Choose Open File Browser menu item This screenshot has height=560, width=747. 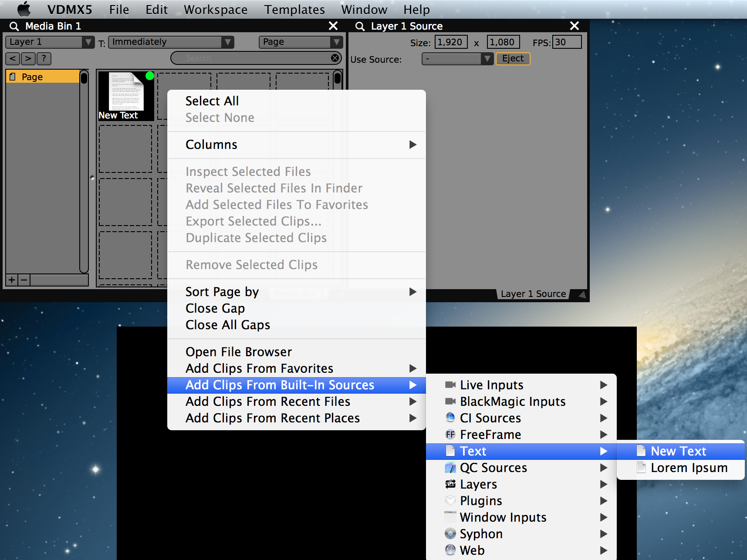point(296,352)
